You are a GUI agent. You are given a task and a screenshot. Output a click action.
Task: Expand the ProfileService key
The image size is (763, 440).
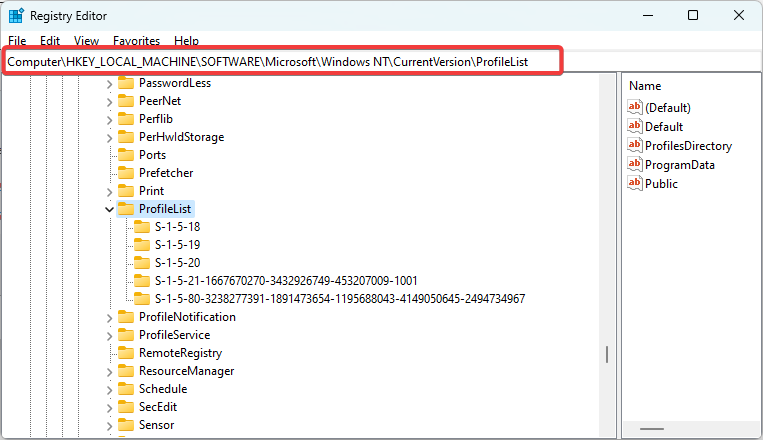click(109, 336)
